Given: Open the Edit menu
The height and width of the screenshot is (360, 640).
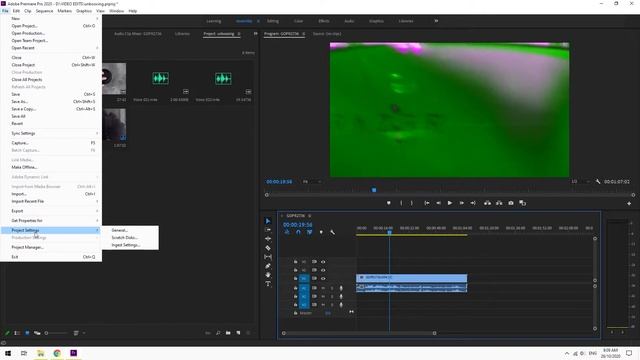Looking at the screenshot, I should (16, 11).
